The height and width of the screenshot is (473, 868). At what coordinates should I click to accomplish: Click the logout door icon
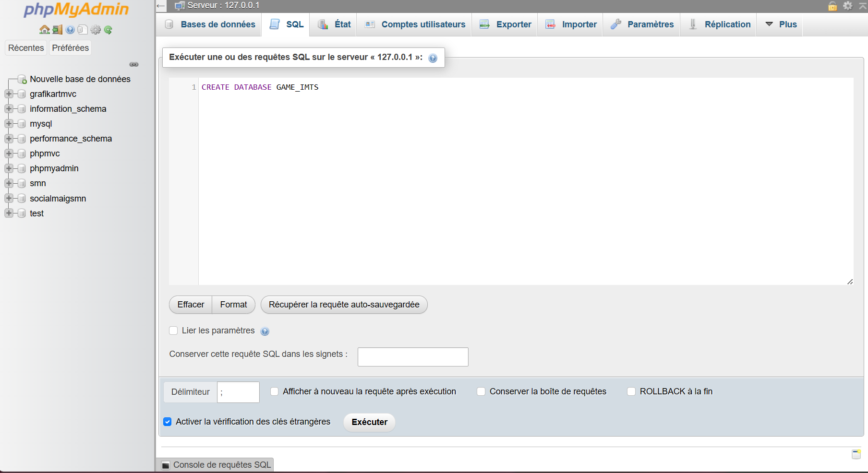[57, 30]
